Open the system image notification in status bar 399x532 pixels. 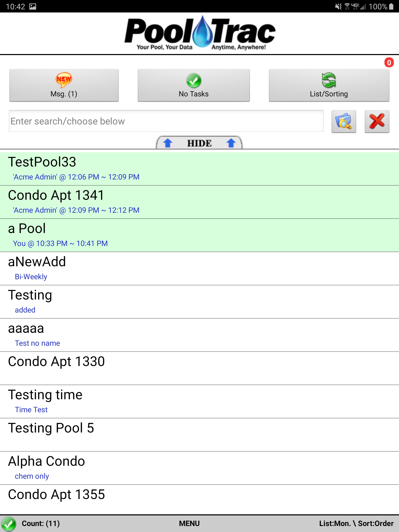click(33, 6)
